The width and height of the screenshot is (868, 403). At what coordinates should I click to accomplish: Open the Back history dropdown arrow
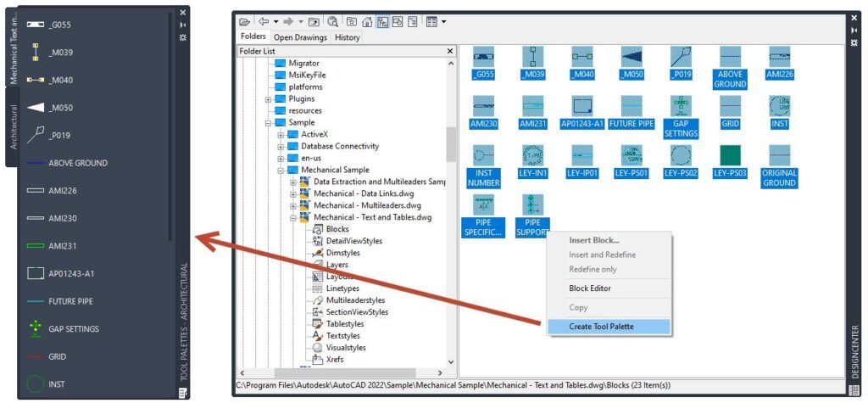[x=275, y=22]
